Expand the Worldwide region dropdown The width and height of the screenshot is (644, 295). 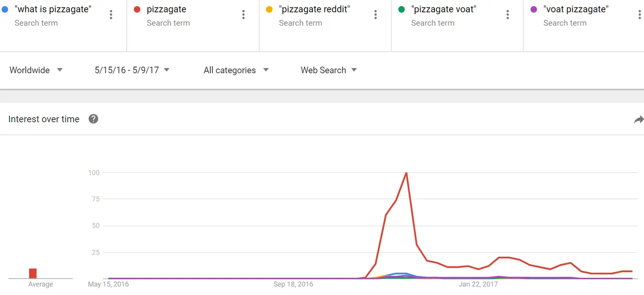[36, 70]
